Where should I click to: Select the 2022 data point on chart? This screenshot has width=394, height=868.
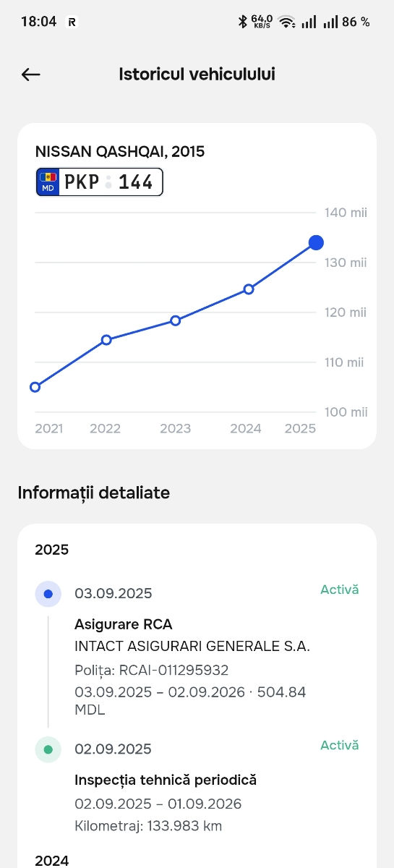[106, 339]
